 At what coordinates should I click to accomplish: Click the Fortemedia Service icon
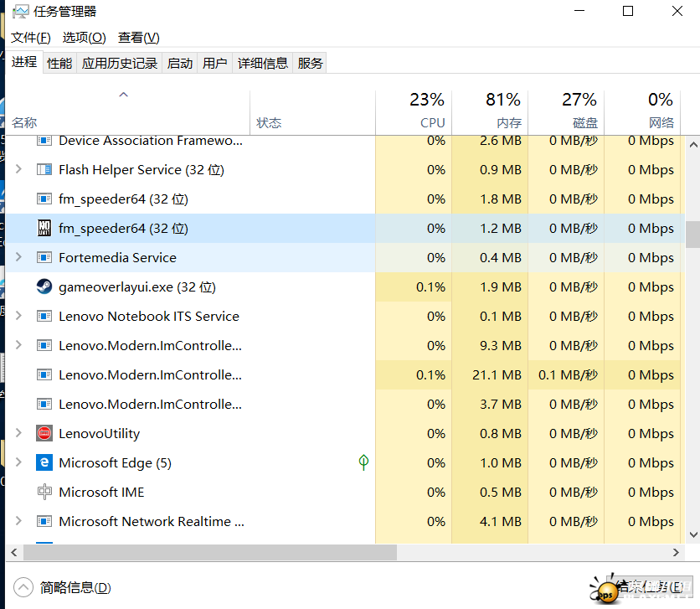[44, 258]
